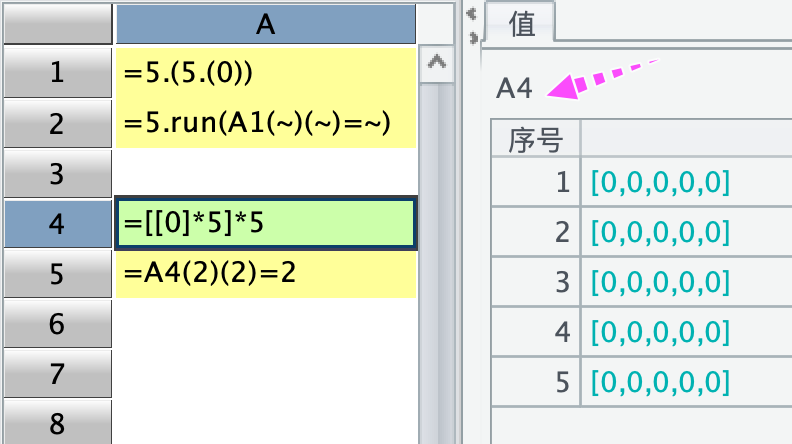The image size is (792, 444).
Task: Click row header 6
Action: pos(58,323)
